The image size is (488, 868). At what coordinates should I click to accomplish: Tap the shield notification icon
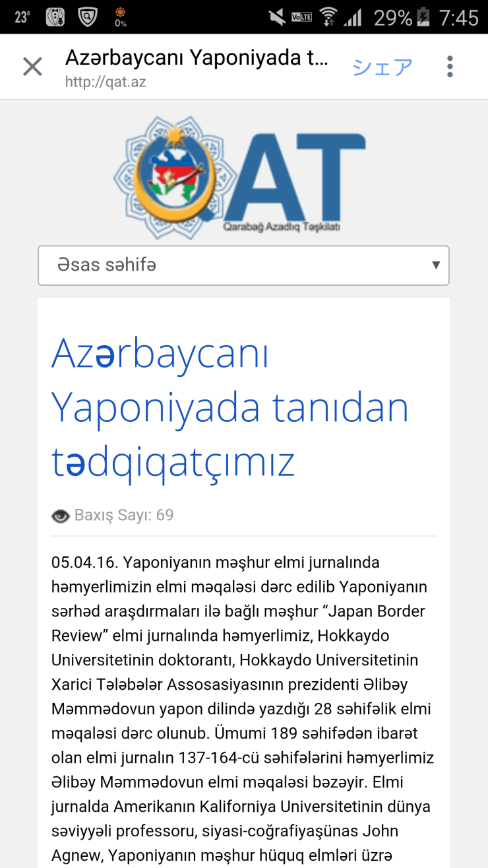coord(88,17)
